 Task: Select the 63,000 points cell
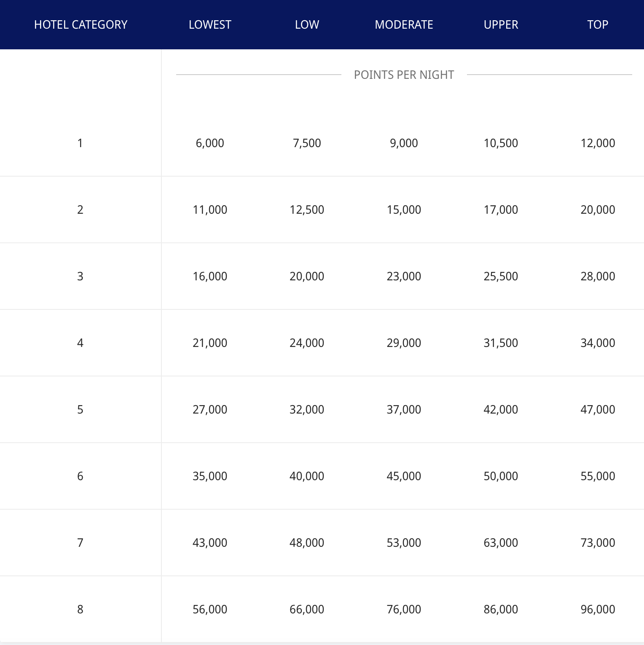tap(501, 543)
